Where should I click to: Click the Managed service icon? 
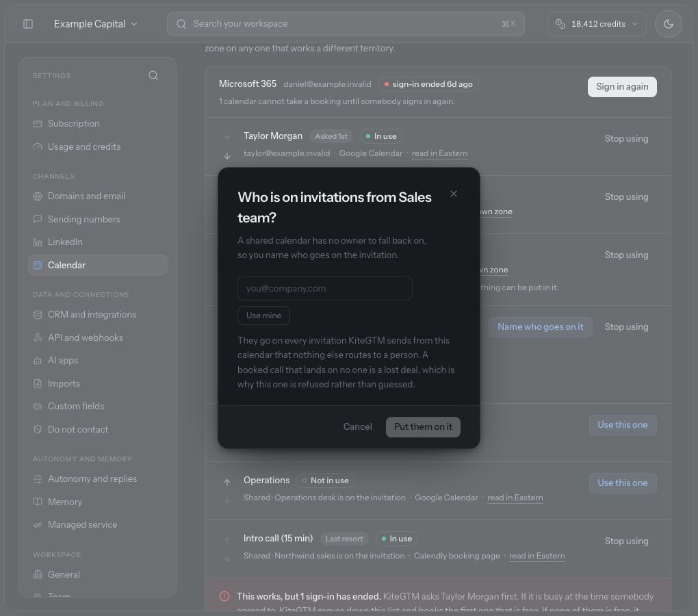click(38, 525)
